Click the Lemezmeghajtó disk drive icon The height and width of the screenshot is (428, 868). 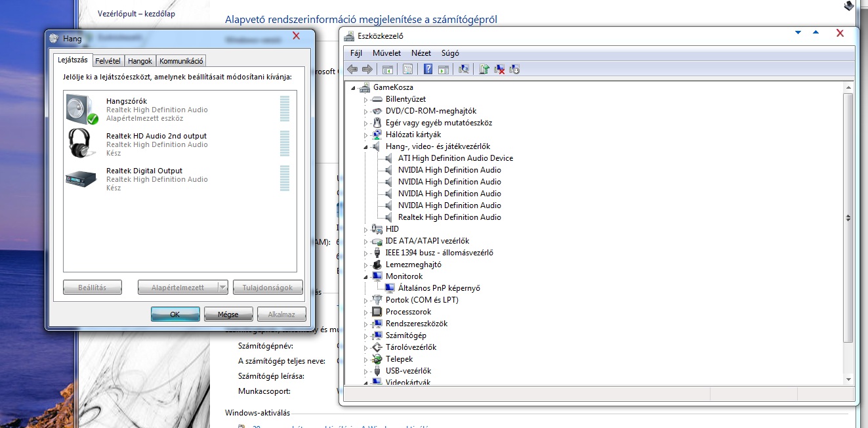click(x=377, y=265)
